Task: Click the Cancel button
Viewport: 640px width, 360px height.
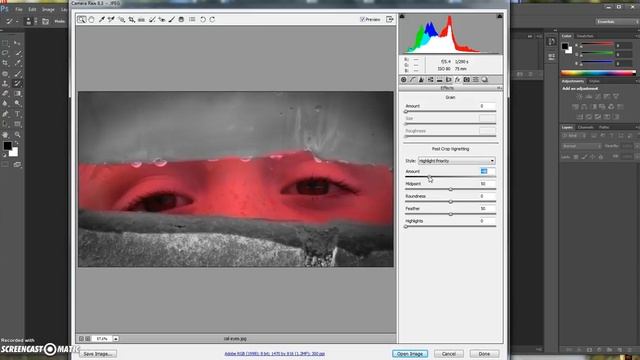Action: 449,354
